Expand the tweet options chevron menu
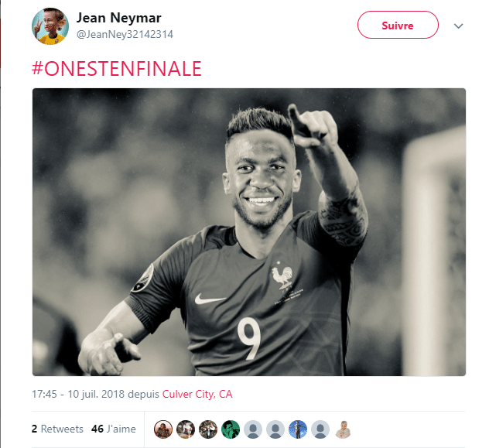Image resolution: width=489 pixels, height=448 pixels. [x=458, y=26]
